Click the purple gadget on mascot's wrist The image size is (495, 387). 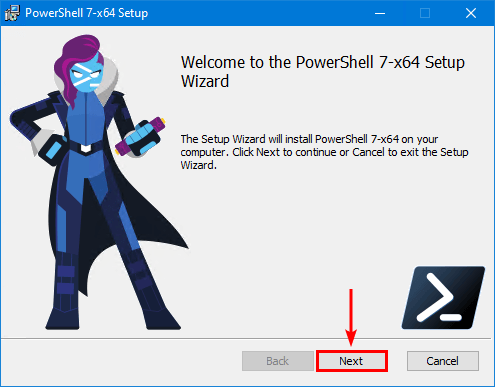click(x=140, y=136)
